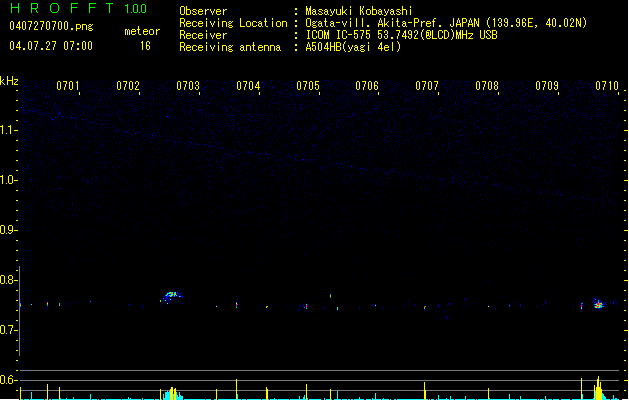This screenshot has width=629, height=400.
Task: Click the Observer label
Action: pos(203,11)
